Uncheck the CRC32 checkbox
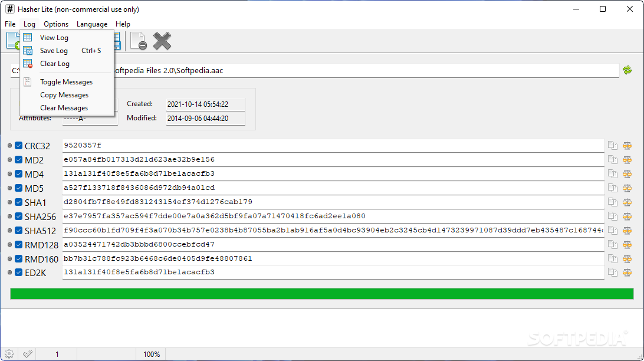The image size is (644, 361). [18, 145]
